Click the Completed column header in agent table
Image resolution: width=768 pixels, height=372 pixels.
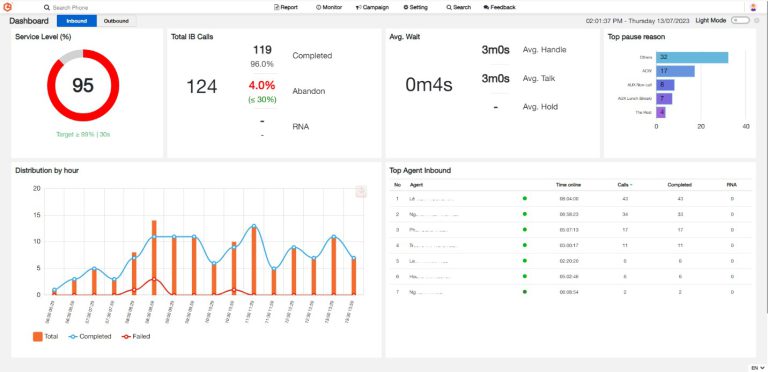[679, 185]
